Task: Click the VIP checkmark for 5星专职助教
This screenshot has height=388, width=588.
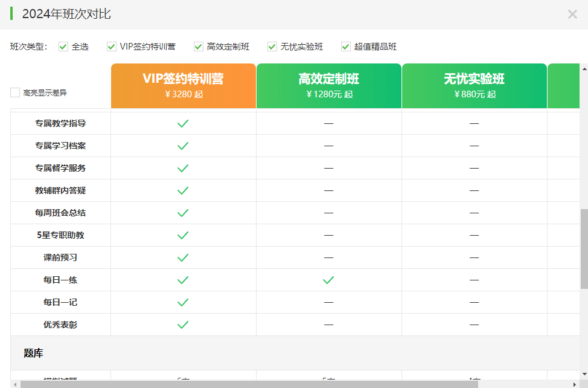Action: tap(183, 235)
